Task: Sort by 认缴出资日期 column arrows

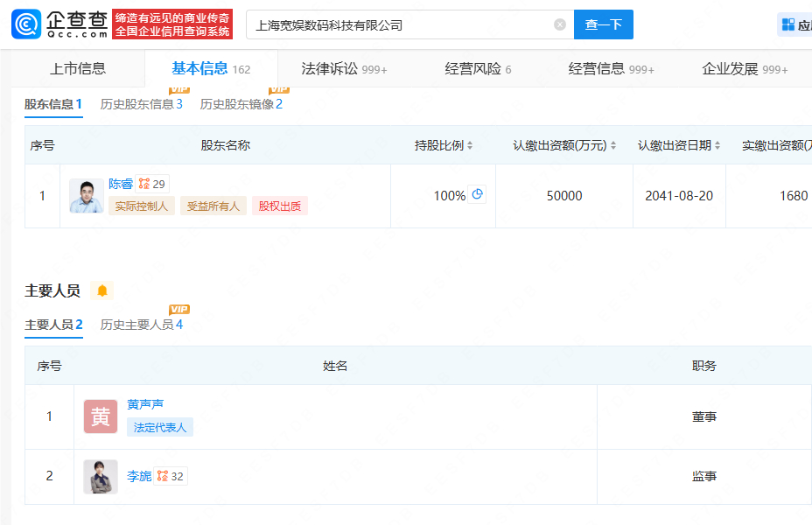Action: (x=717, y=145)
